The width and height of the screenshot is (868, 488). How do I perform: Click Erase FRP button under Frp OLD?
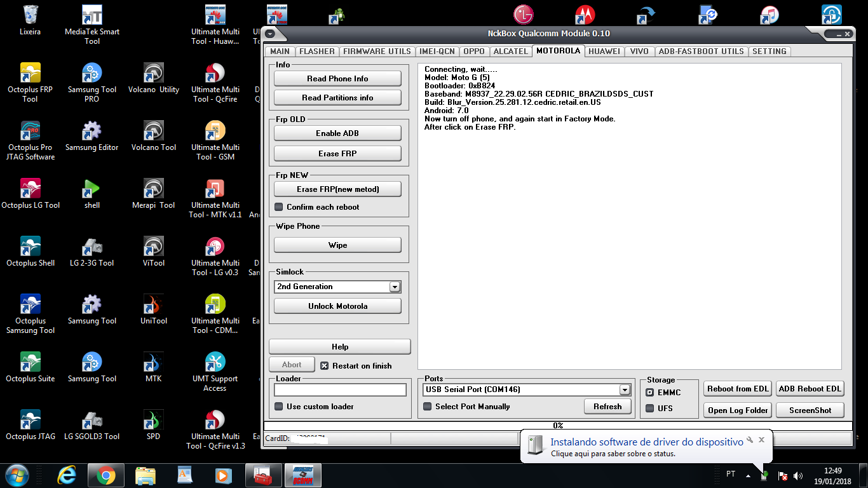pyautogui.click(x=337, y=154)
